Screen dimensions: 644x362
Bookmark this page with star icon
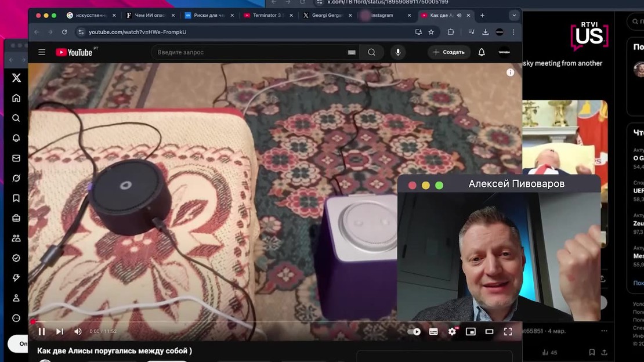431,32
